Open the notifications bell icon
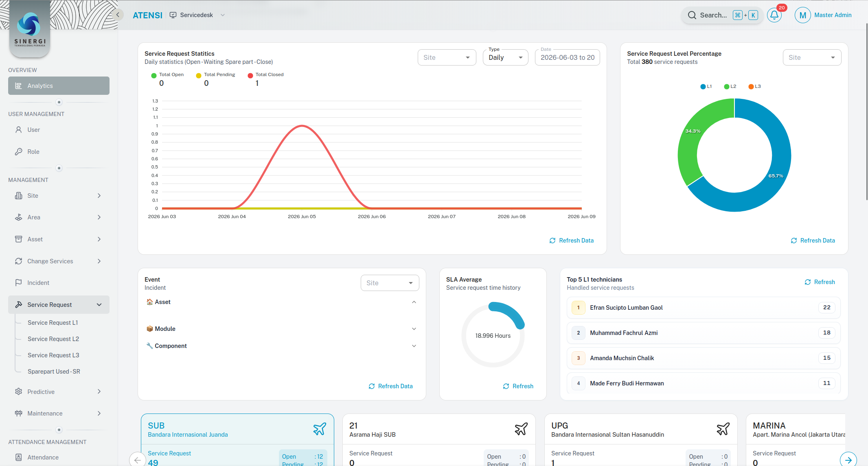The image size is (868, 466). tap(774, 15)
